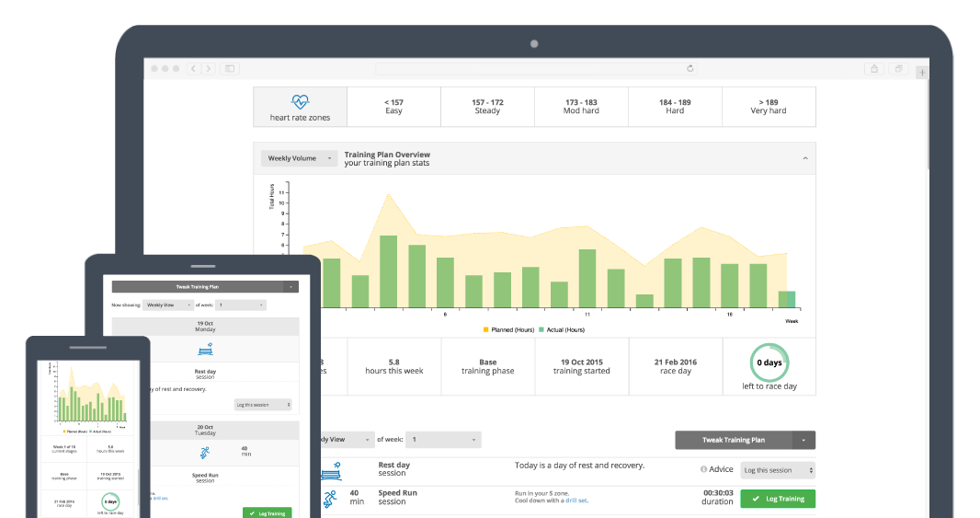The height and width of the screenshot is (518, 980).
Task: Follow the 'drill set' link on the laptop
Action: pos(576,501)
